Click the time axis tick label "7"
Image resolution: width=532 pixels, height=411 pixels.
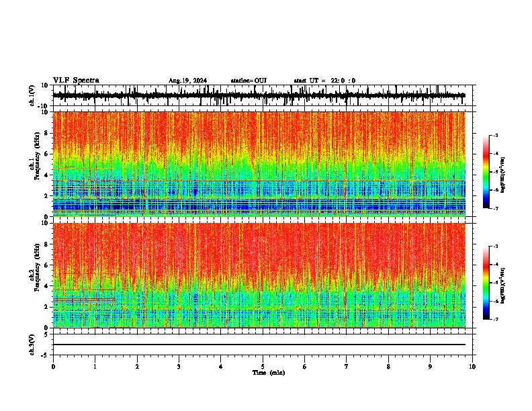click(x=347, y=367)
